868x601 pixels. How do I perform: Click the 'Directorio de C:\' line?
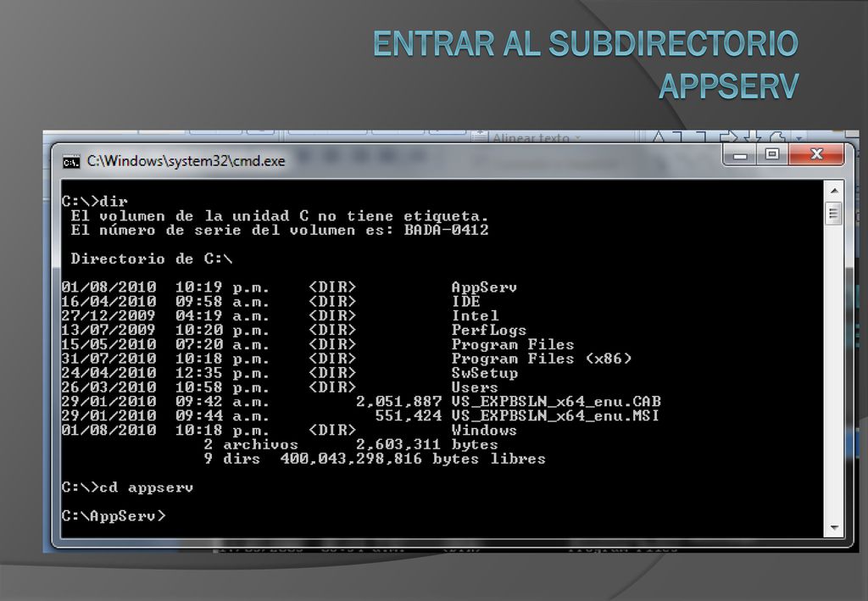[x=151, y=259]
